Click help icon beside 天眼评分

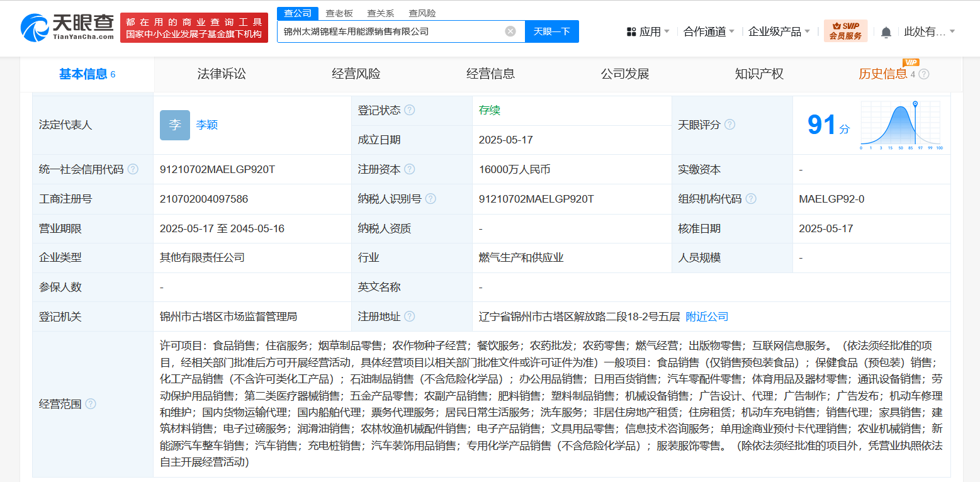729,125
